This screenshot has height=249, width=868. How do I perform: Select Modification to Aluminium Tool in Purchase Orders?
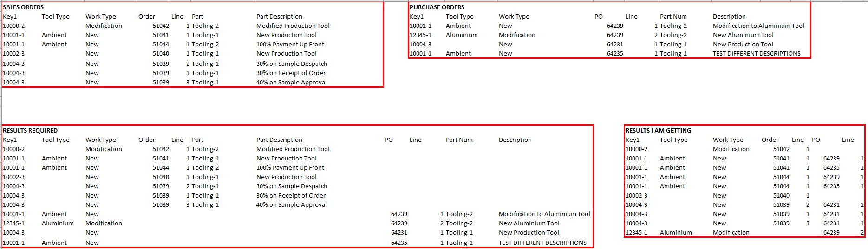[758, 26]
